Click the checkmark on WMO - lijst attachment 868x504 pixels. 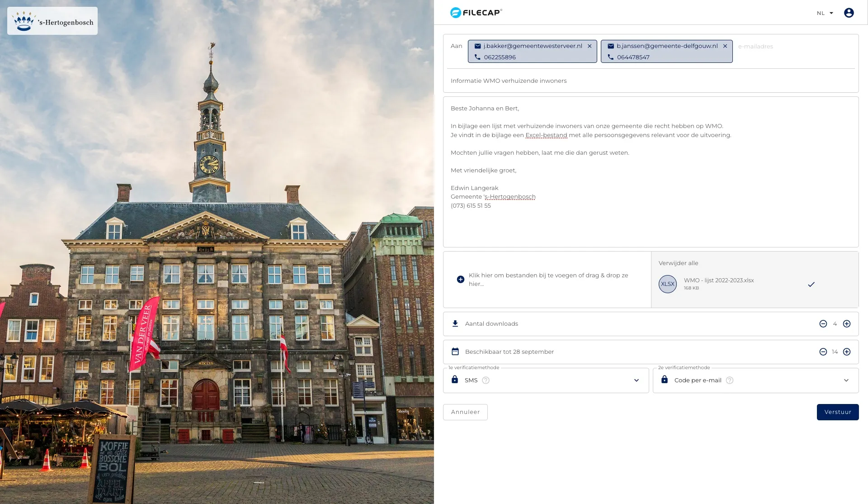pyautogui.click(x=811, y=285)
